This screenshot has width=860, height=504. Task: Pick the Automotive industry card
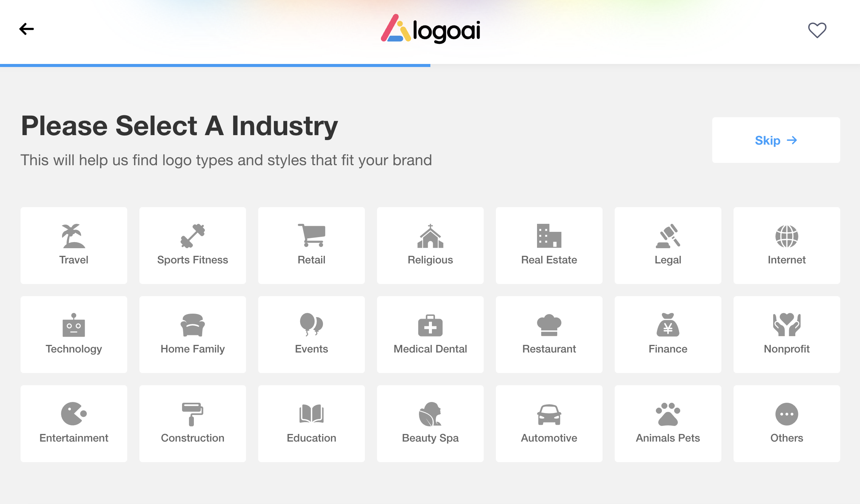tap(549, 424)
